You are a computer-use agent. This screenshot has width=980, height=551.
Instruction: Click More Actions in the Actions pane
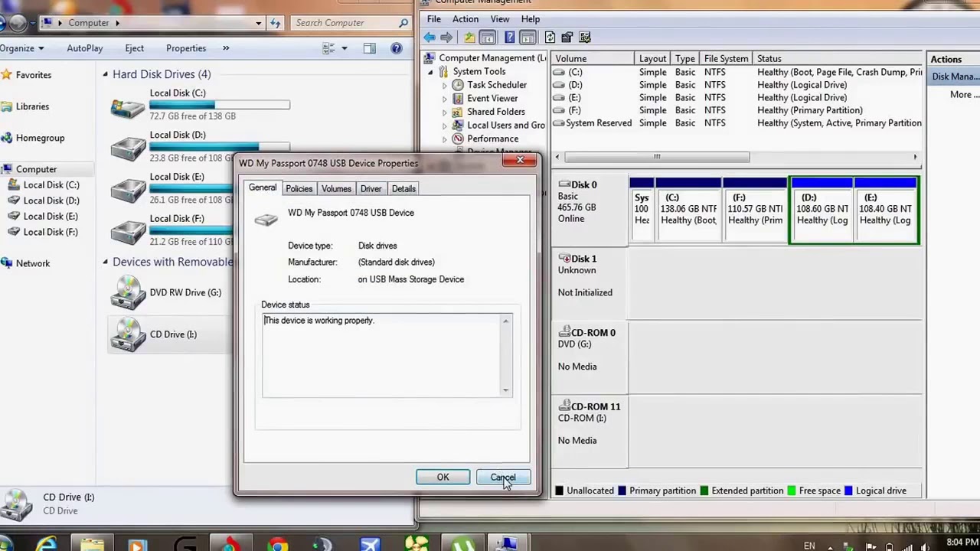click(964, 95)
